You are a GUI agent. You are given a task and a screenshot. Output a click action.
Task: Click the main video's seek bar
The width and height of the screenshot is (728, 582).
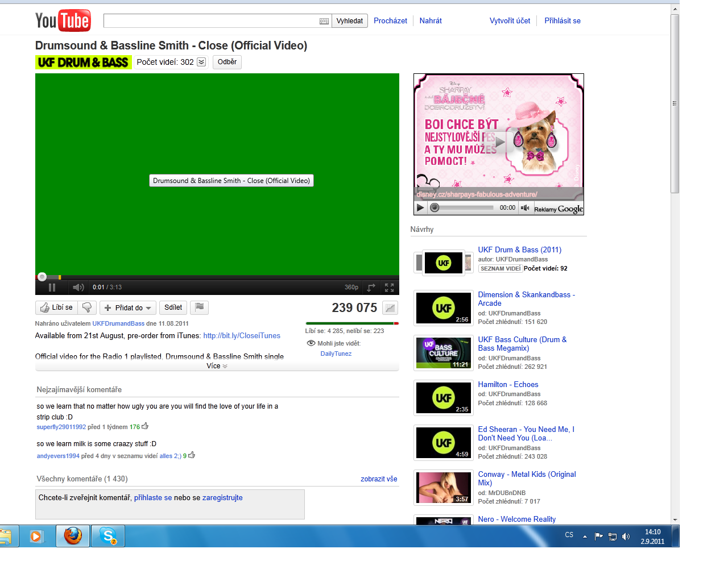click(217, 277)
